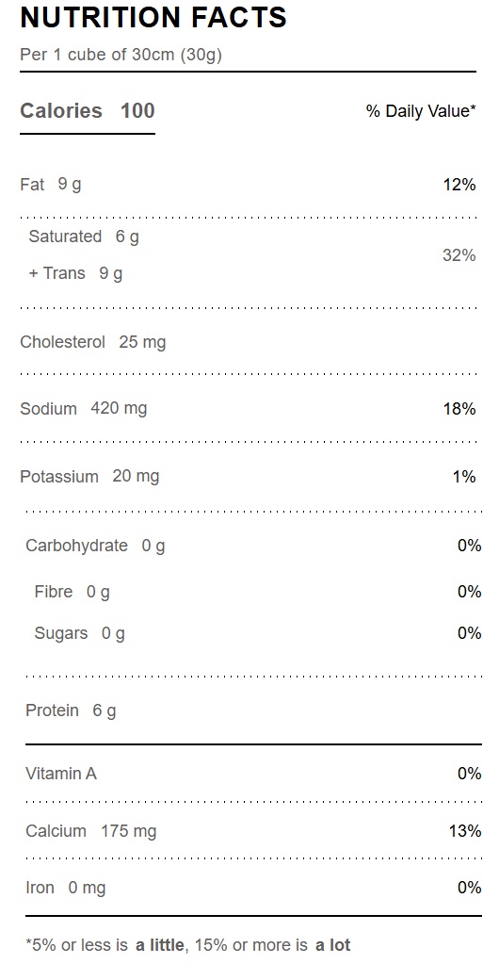Click the Calories 100 label
Screen dimensions: 499x980
tap(88, 110)
